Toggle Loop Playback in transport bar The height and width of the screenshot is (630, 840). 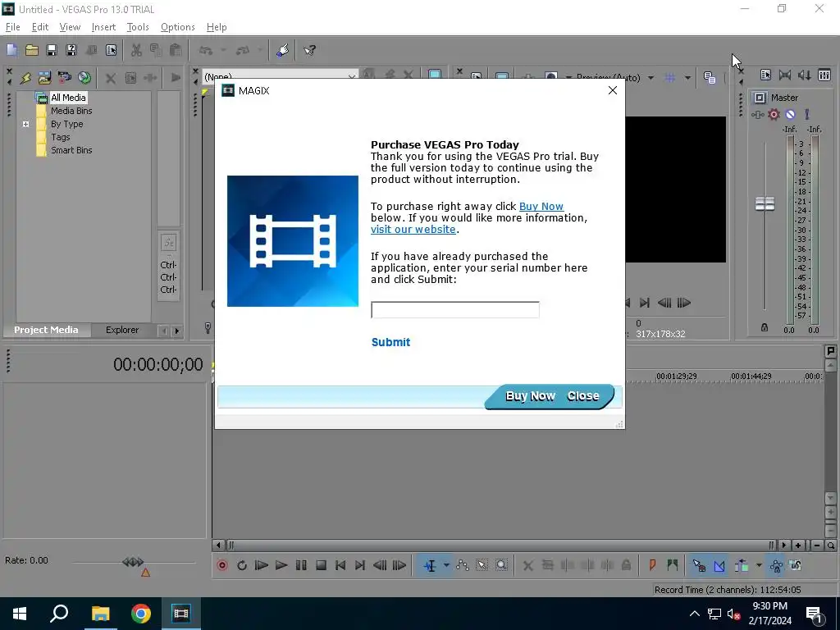tap(242, 565)
